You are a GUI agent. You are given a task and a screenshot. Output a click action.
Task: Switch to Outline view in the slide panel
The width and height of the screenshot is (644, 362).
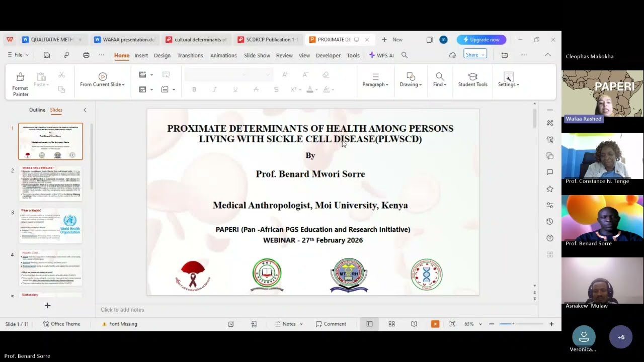pos(37,110)
